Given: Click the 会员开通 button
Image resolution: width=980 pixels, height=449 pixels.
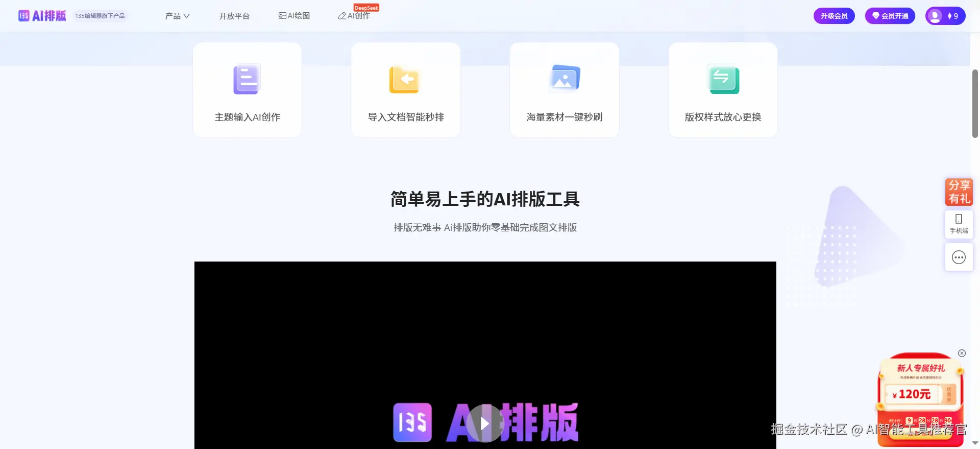Looking at the screenshot, I should coord(890,16).
